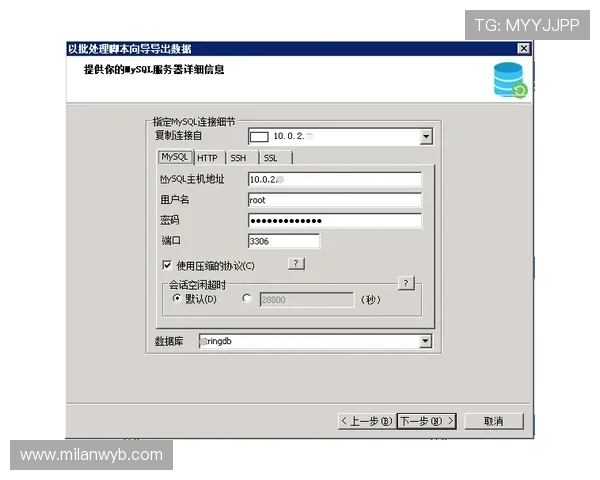Viewport: 600px width, 480px height.
Task: Open the 复制连接自 dropdown arrow
Action: [x=426, y=136]
